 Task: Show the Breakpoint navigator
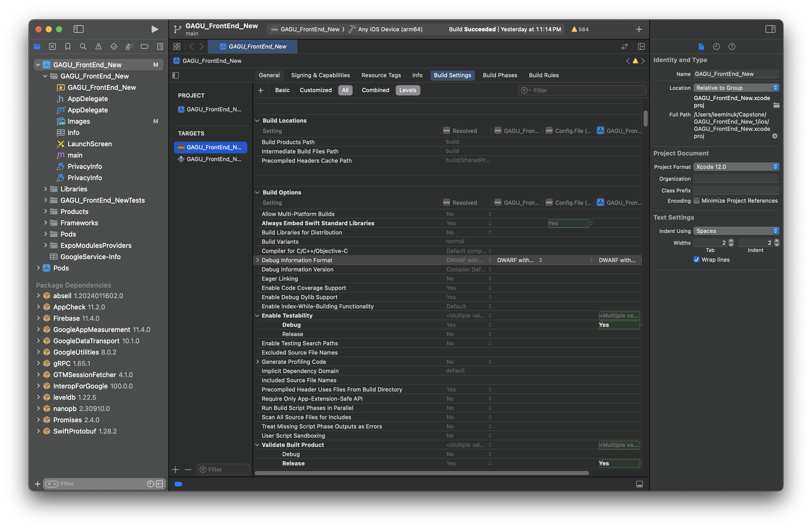point(144,46)
